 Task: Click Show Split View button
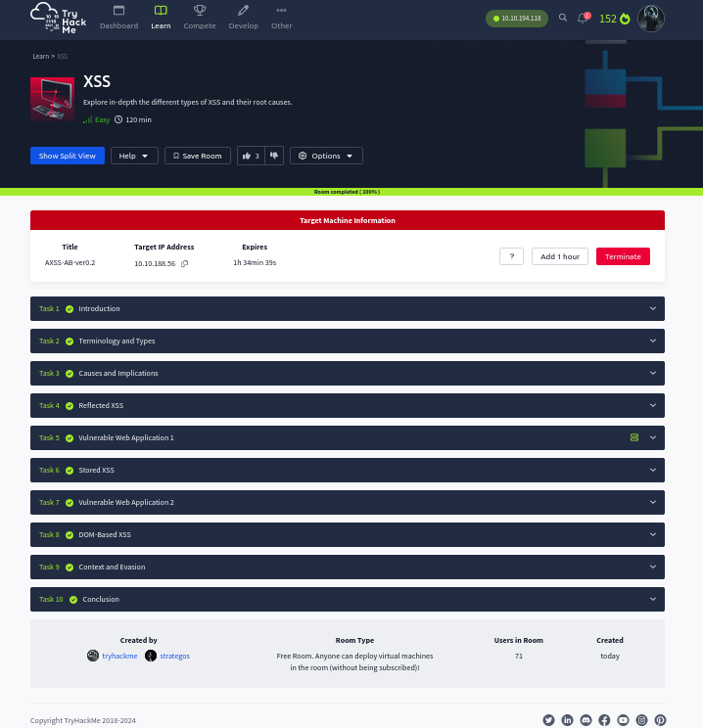coord(68,156)
